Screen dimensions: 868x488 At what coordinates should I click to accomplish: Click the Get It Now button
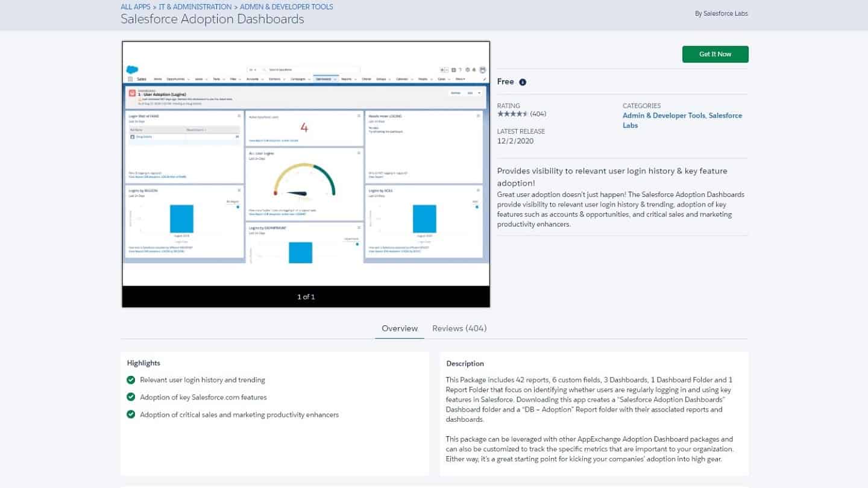point(715,54)
